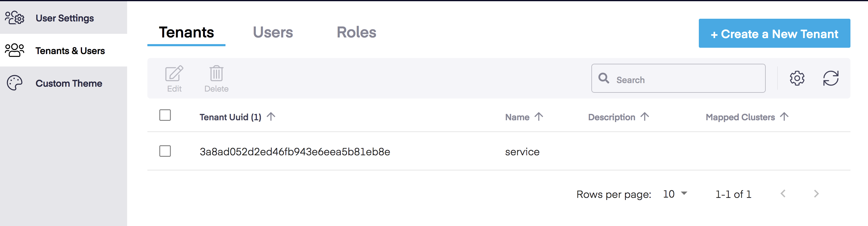The image size is (868, 226).
Task: Switch to the Roles tab
Action: click(357, 32)
